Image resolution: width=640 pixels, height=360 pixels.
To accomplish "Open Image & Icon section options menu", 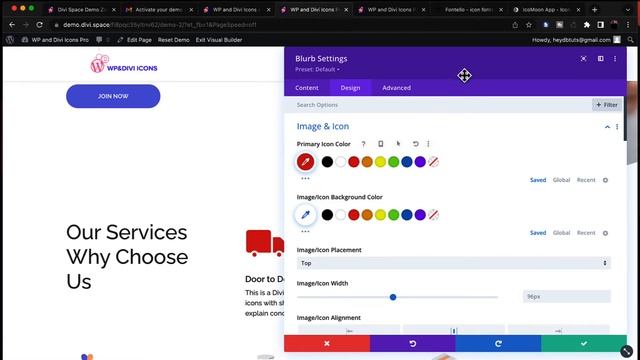I will pos(617,127).
